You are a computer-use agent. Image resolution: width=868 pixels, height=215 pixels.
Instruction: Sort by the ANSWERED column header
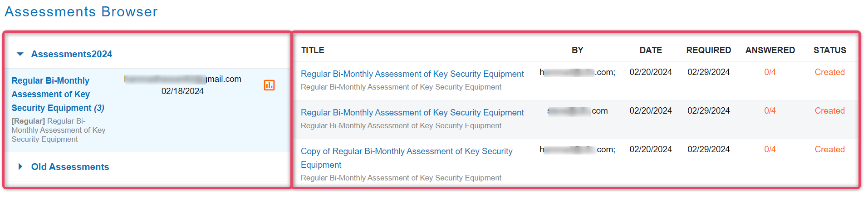[770, 50]
